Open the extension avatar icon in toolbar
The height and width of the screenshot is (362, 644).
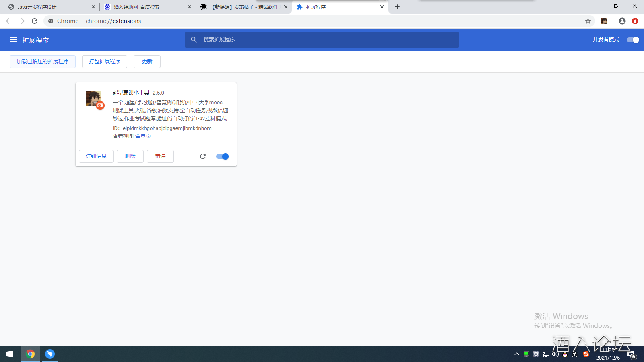[604, 21]
